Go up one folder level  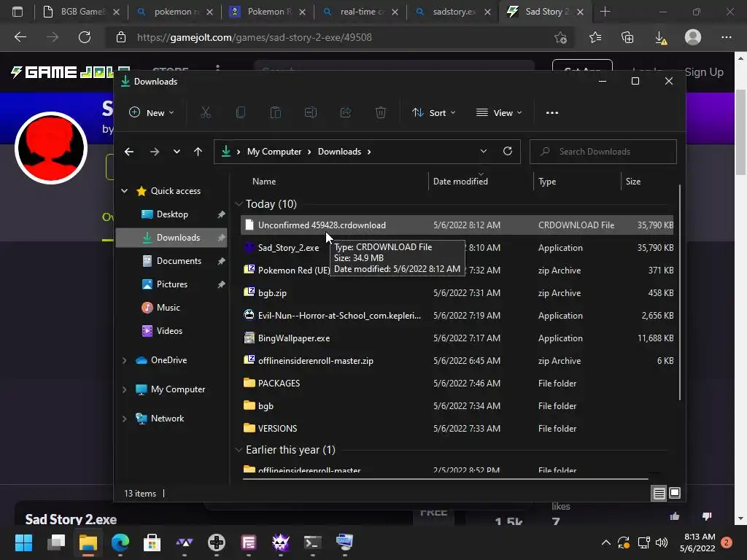point(198,152)
